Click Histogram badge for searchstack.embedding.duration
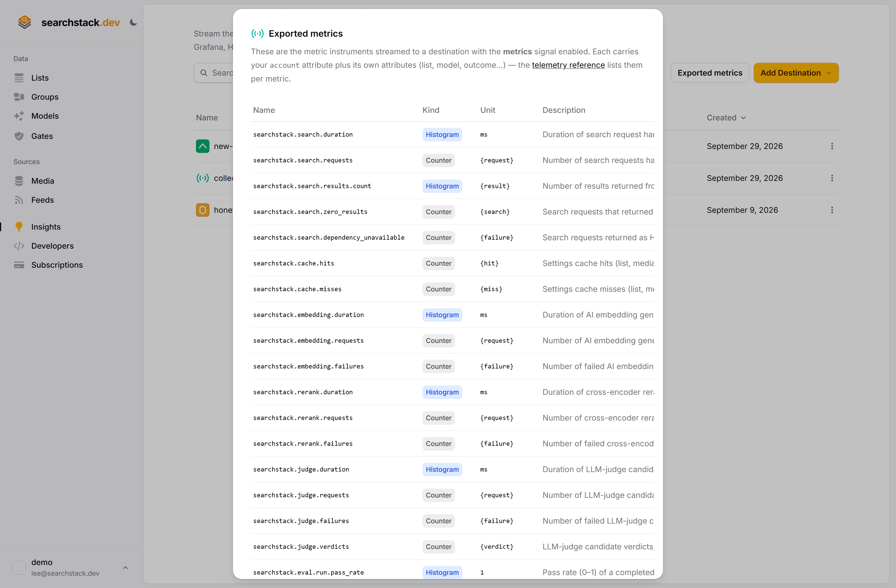The width and height of the screenshot is (896, 588). 442,315
